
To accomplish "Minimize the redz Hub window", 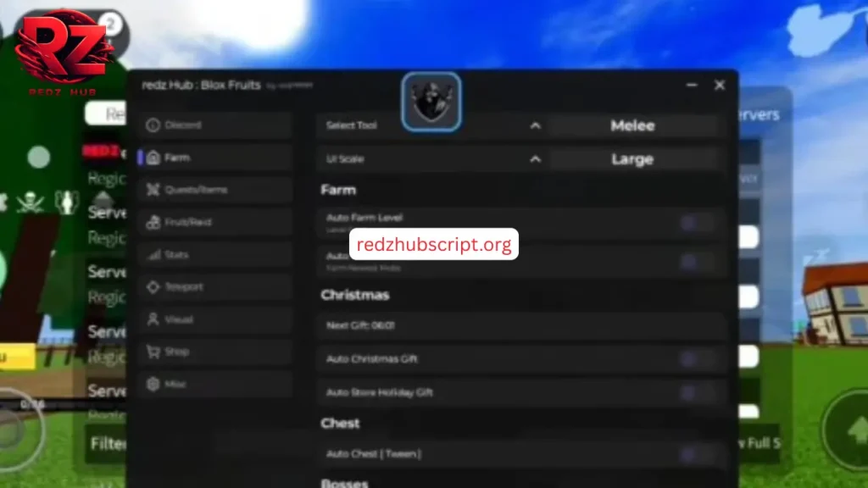I will click(692, 86).
